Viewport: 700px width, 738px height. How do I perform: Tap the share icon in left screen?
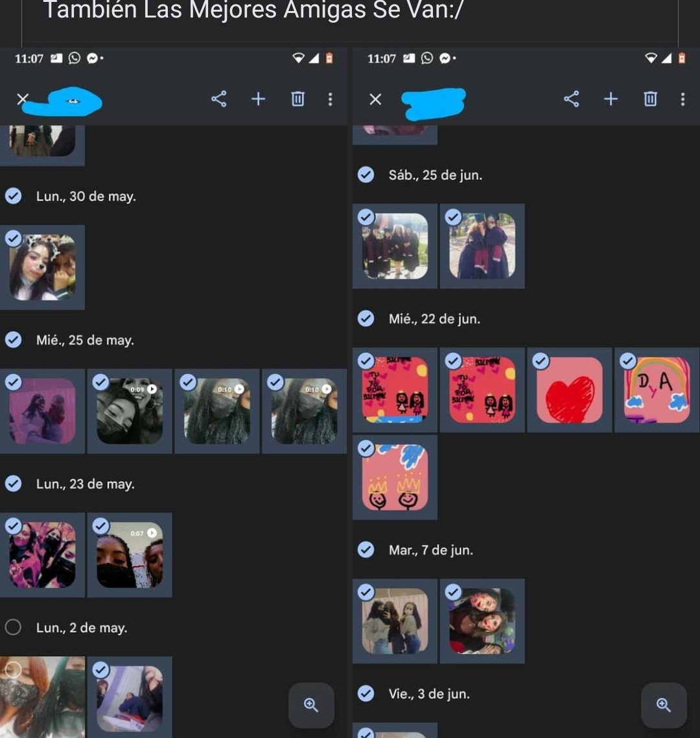[x=219, y=99]
